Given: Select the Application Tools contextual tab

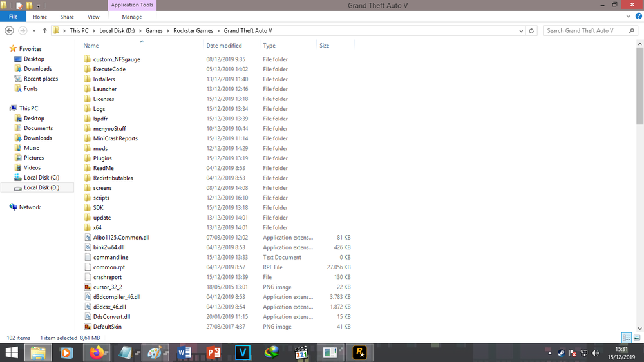Looking at the screenshot, I should 132,5.
